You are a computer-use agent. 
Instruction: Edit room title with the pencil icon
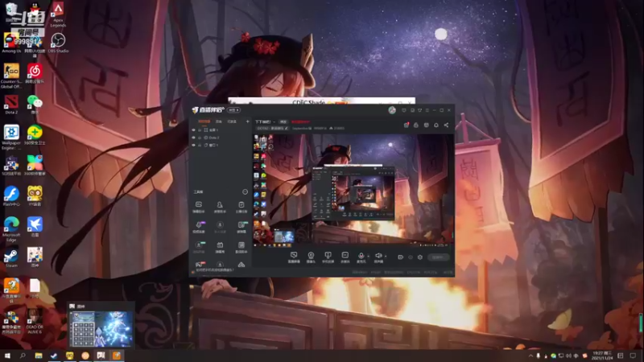[x=287, y=128]
